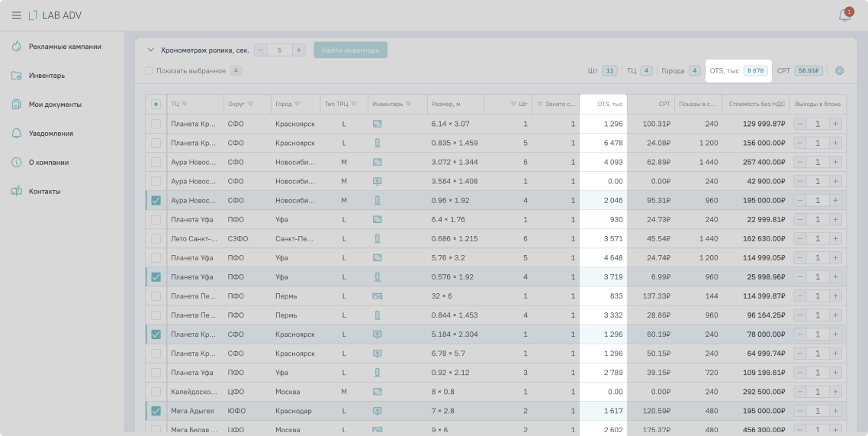
Task: Click the Найти инвентарь button
Action: (351, 50)
